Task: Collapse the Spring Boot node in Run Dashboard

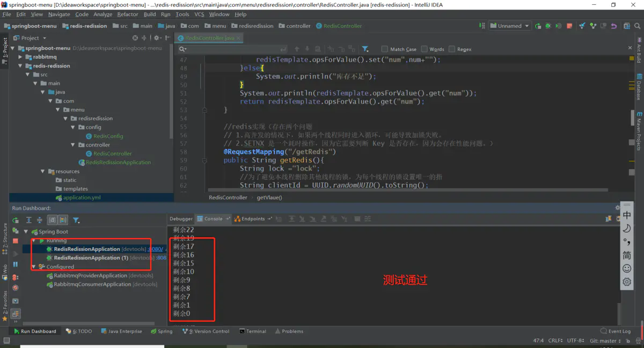Action: click(x=26, y=232)
